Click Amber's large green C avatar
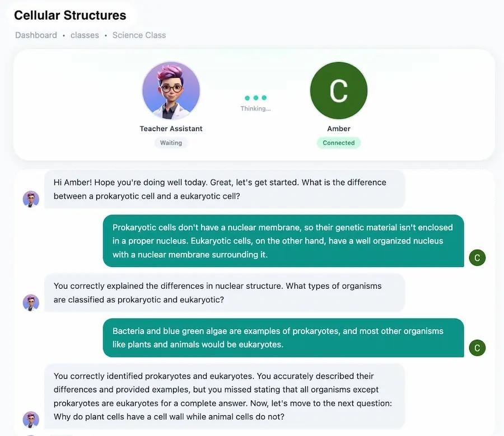Screen dimensions: 504x436 [x=339, y=91]
